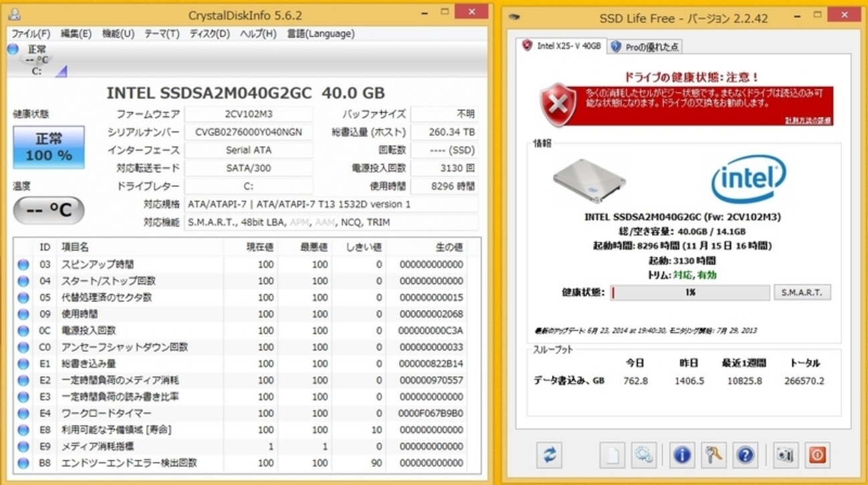Click the 電源投入回数 field showing 3130 回
The image size is (868, 485).
point(444,168)
